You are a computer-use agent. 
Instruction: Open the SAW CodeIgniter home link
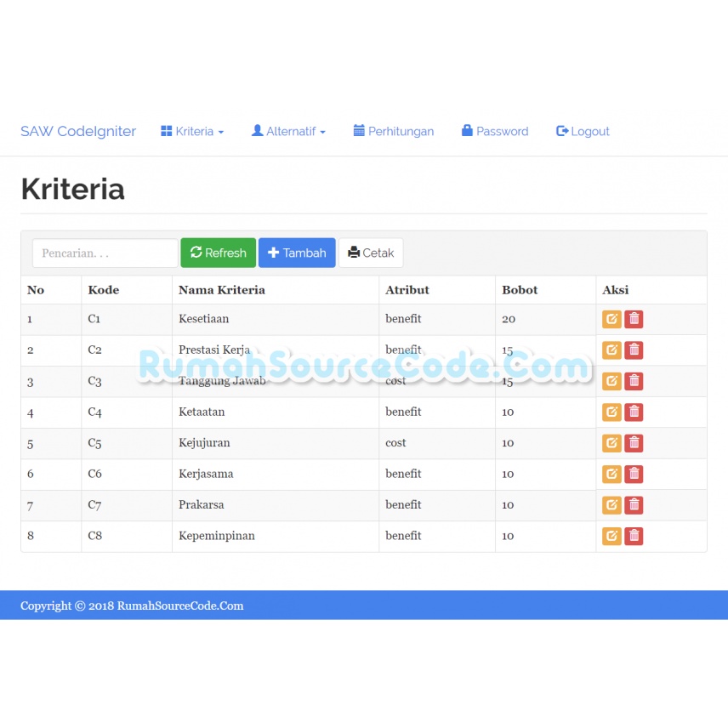click(x=77, y=131)
